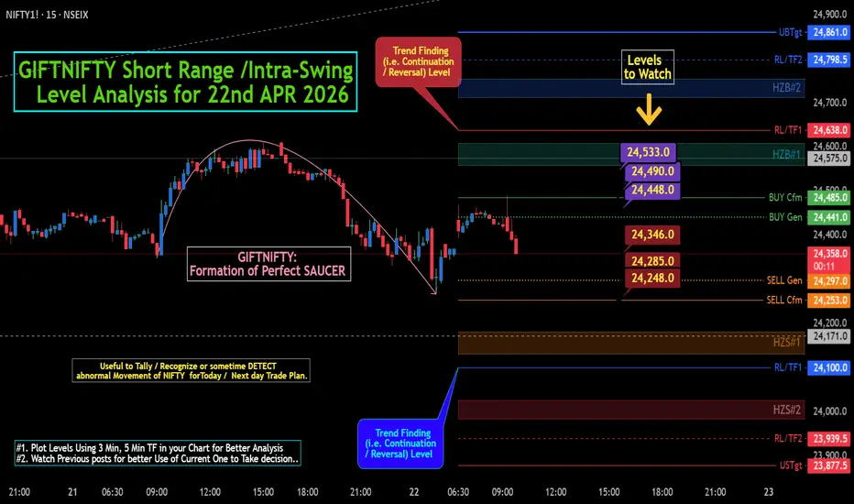Viewport: 854px width, 504px height.
Task: Select the 24,861.0 blue price tag
Action: click(x=829, y=32)
